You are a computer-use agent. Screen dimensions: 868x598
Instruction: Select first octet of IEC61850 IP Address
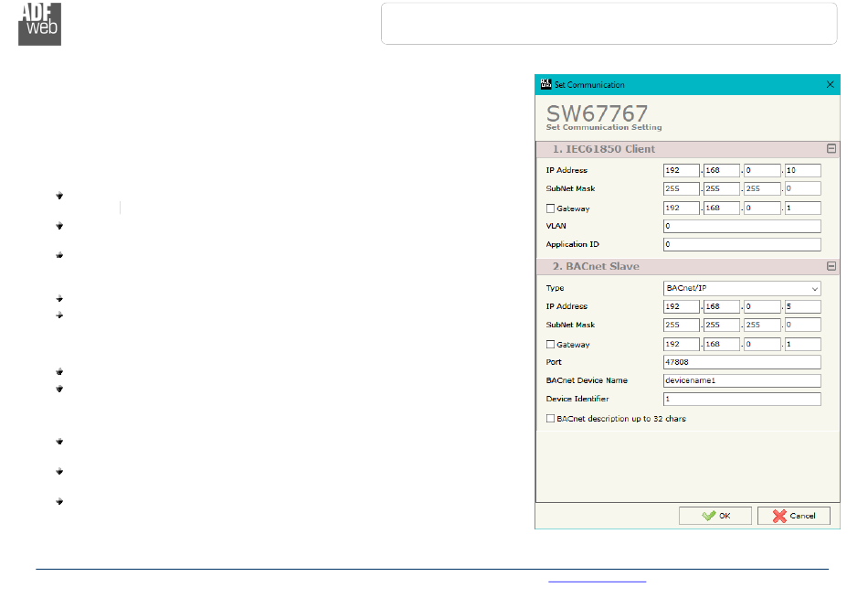[681, 170]
